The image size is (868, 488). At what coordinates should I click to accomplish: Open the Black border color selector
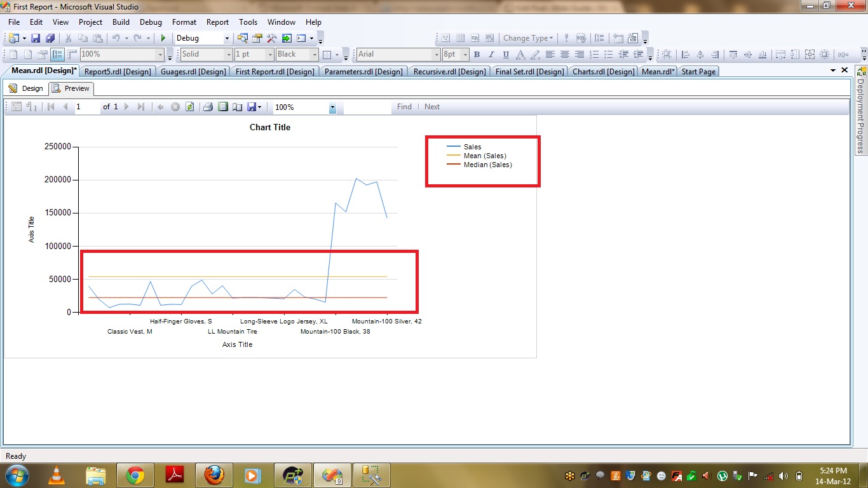pyautogui.click(x=313, y=55)
